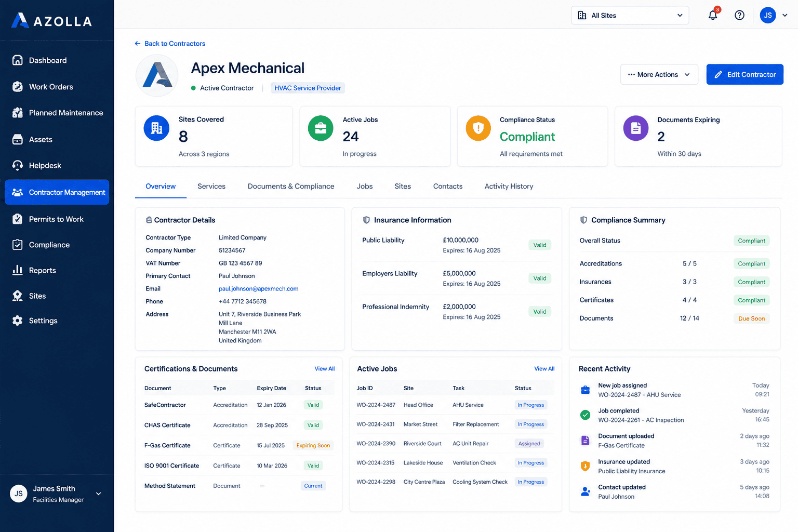Click the Work Orders sidebar icon
This screenshot has width=798, height=532.
coord(18,87)
